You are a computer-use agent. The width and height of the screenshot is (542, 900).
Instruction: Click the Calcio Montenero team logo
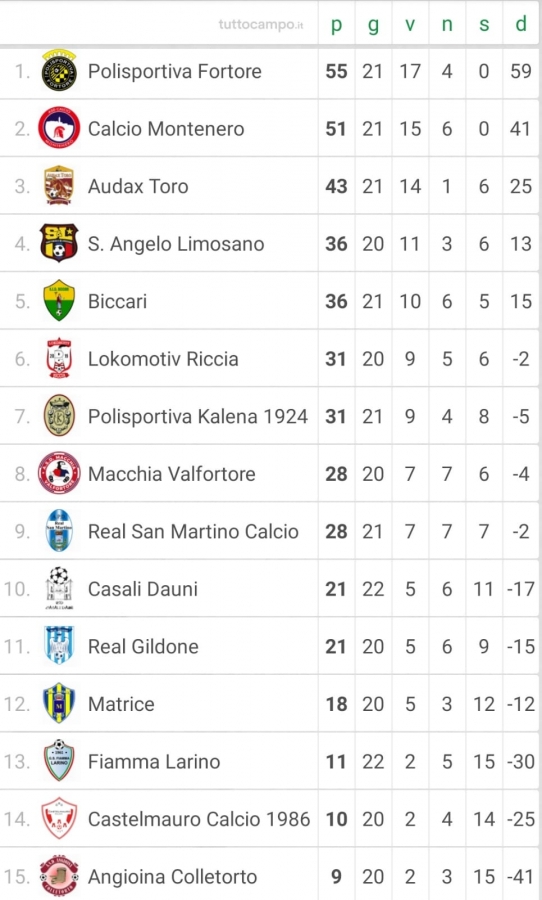click(x=59, y=128)
